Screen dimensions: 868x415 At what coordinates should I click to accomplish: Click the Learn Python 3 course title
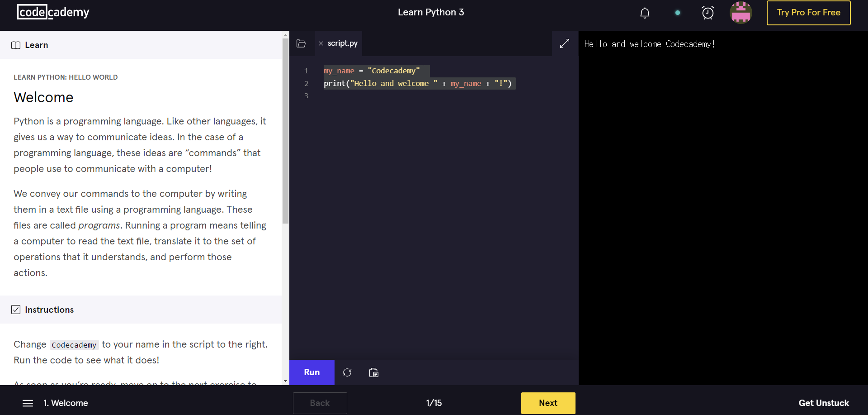(431, 12)
